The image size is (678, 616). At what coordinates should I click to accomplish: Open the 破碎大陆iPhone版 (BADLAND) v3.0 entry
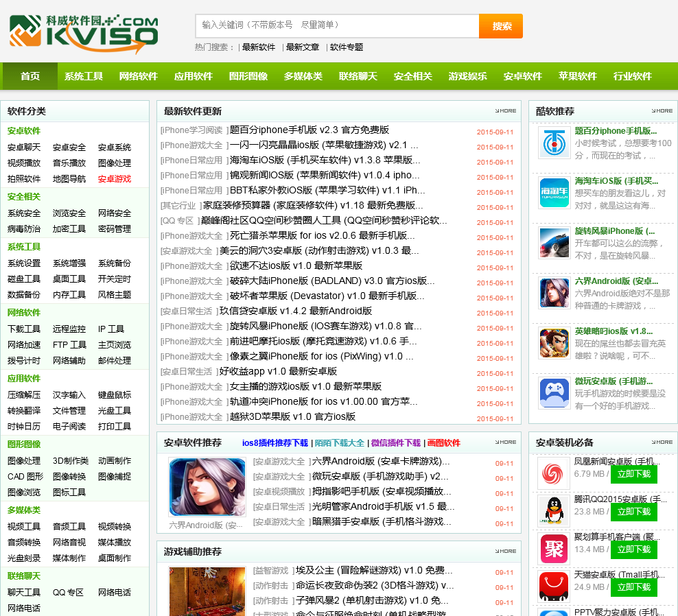[332, 281]
